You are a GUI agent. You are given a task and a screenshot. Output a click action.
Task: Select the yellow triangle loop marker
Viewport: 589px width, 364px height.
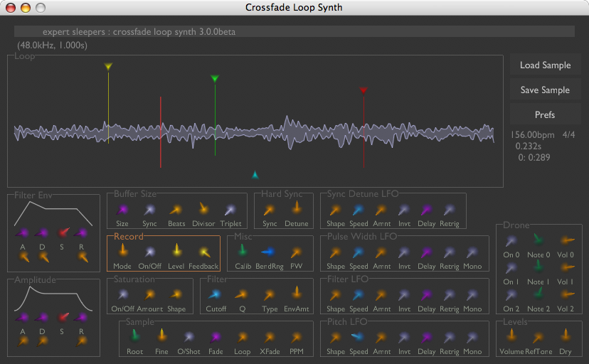pos(108,67)
